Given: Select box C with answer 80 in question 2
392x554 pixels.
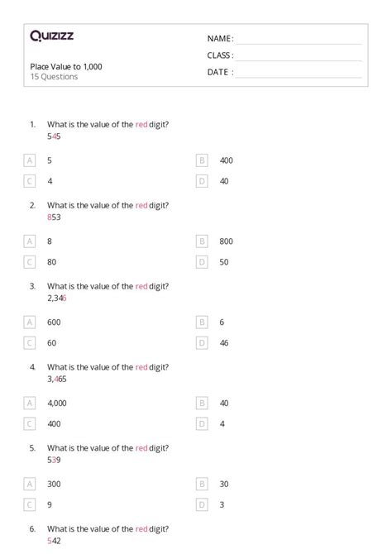Looking at the screenshot, I should [x=29, y=262].
